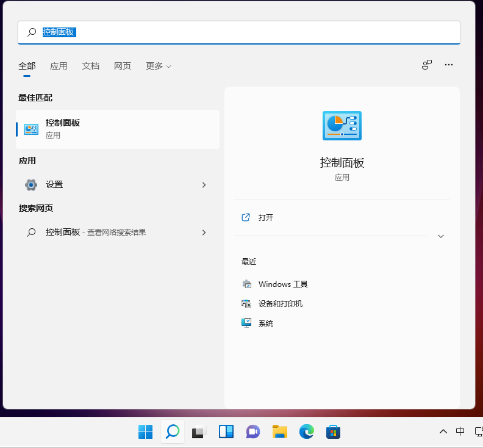
Task: Click the account/feedback icon near the search tabs
Action: click(427, 65)
